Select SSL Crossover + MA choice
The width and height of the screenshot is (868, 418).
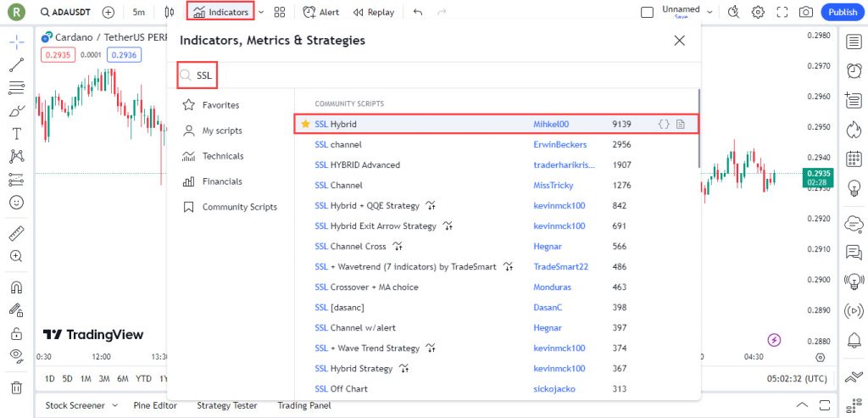click(x=497, y=287)
